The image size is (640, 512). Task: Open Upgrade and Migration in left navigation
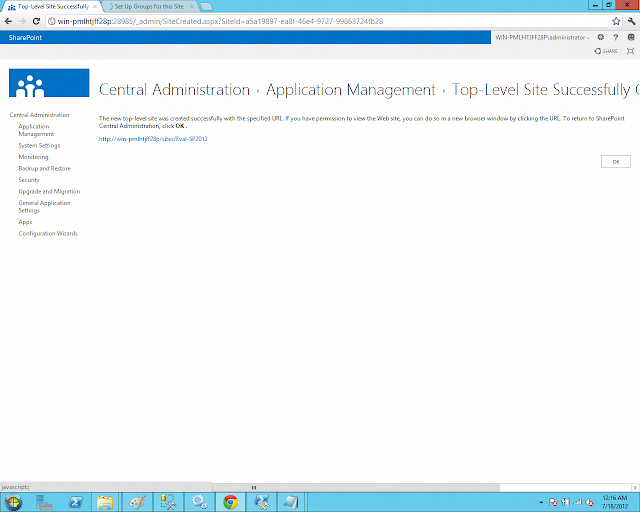(49, 191)
